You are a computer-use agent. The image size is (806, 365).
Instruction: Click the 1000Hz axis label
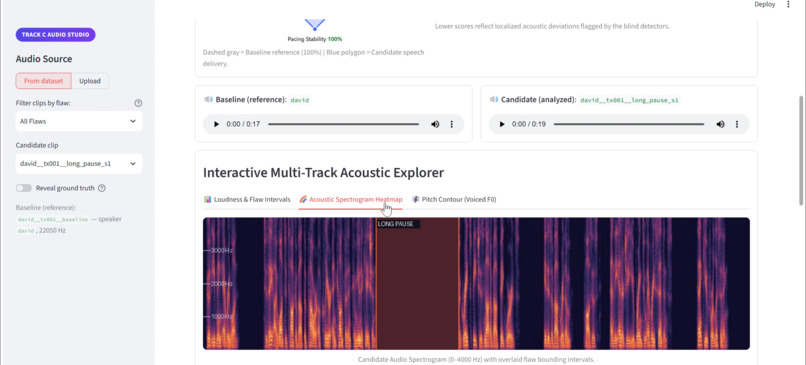[222, 317]
